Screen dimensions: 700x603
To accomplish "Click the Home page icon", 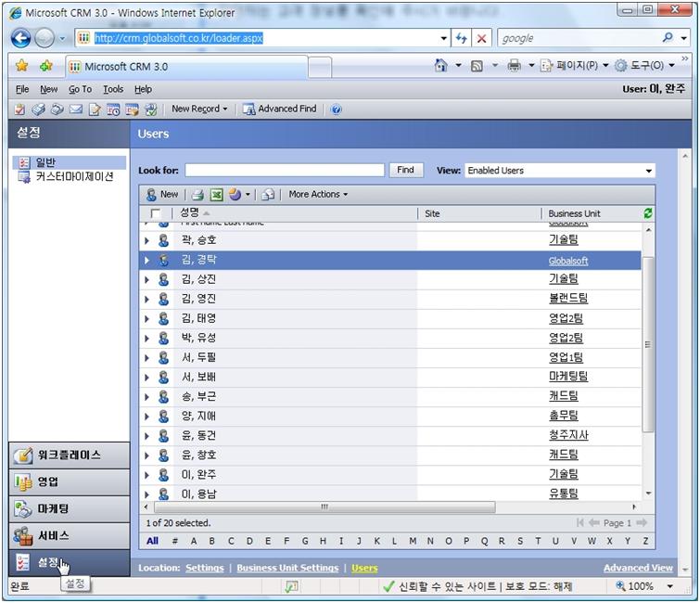I will [440, 66].
